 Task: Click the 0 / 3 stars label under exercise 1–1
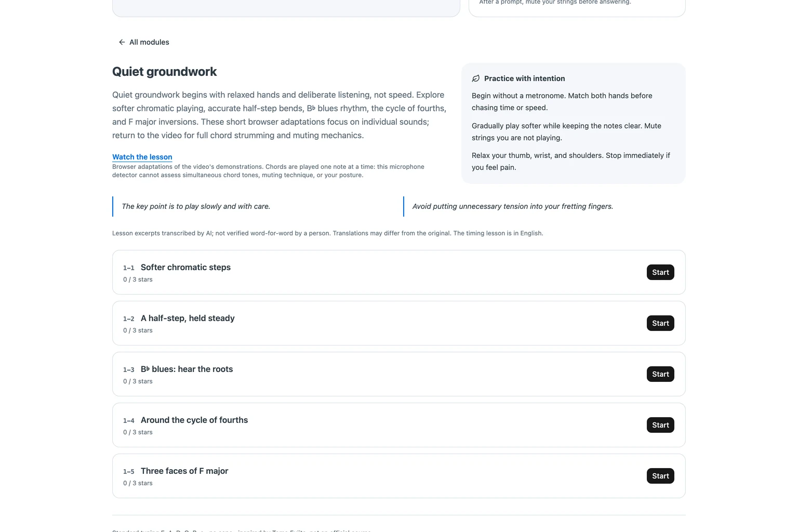tap(138, 280)
